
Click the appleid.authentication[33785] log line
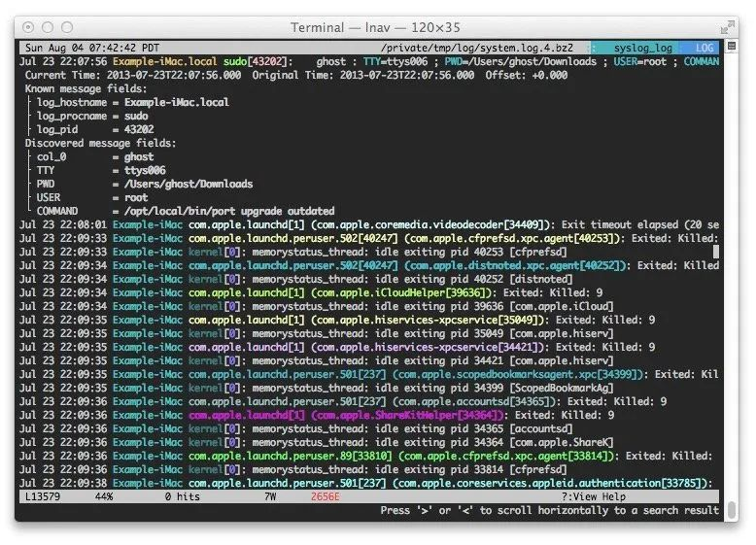pos(366,483)
